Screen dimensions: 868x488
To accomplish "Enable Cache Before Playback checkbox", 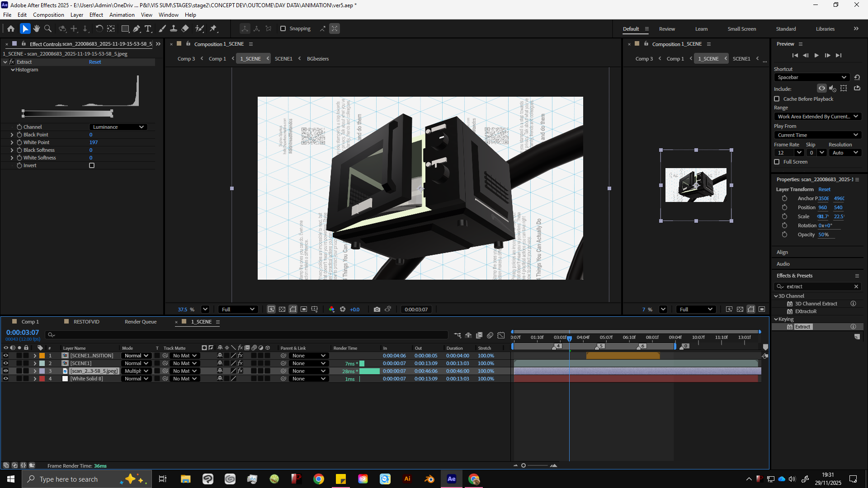I will [x=777, y=99].
